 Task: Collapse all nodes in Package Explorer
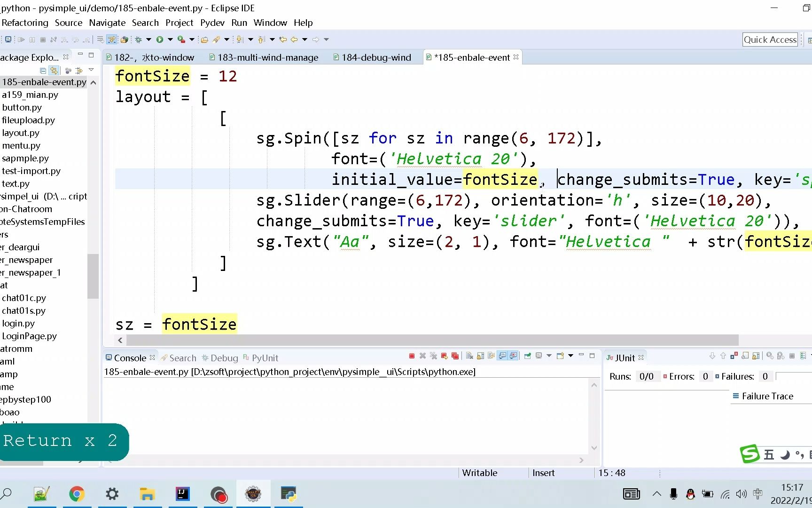tap(43, 71)
